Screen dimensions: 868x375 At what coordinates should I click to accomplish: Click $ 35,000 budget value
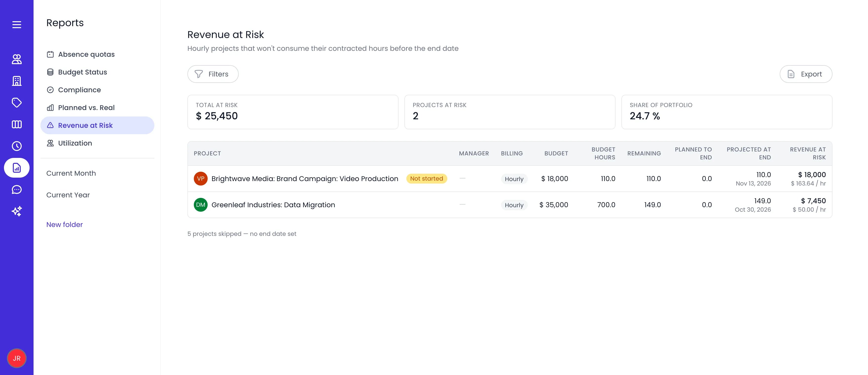tap(554, 205)
